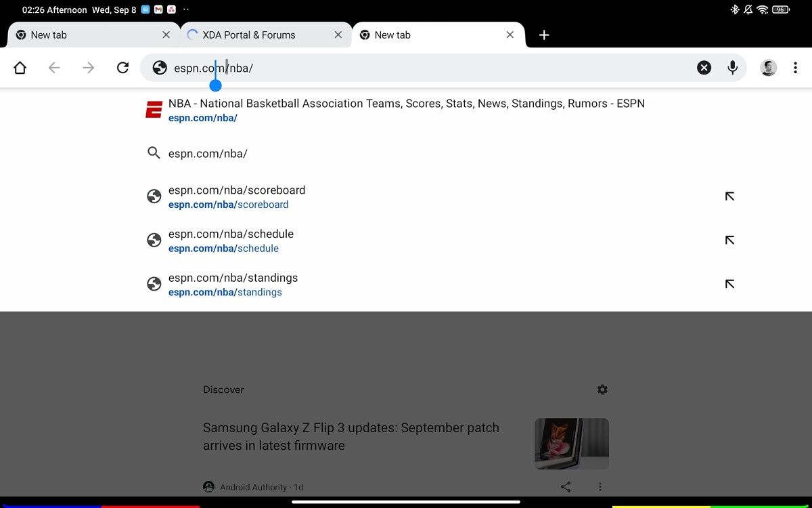
Task: Start voice search with microphone icon
Action: click(x=732, y=68)
